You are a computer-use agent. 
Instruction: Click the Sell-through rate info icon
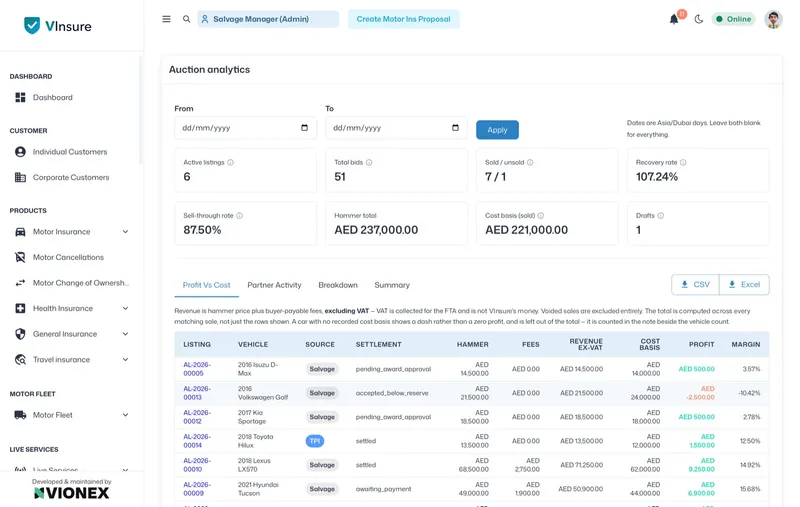[240, 216]
